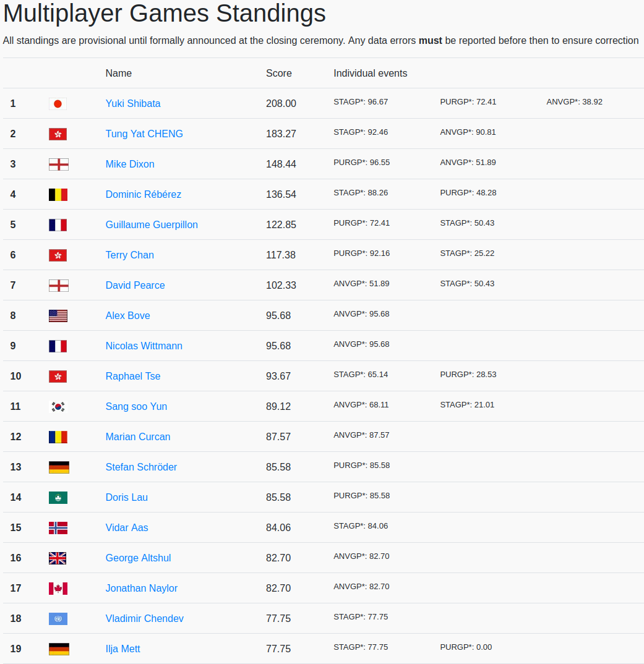Click South Korea flag beside Sang soo Yun
Image resolution: width=644 pixels, height=664 pixels.
(x=58, y=407)
